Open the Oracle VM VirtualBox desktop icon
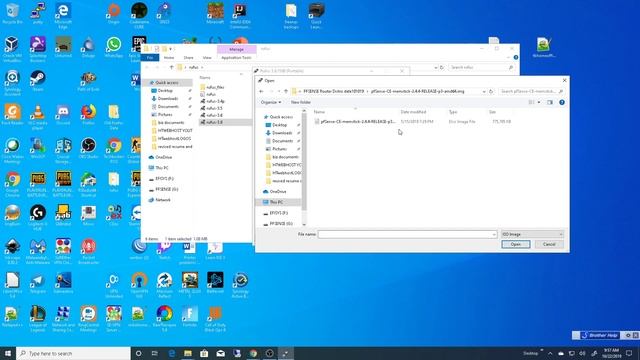Screen dimensions: 640x360 (x=12, y=50)
